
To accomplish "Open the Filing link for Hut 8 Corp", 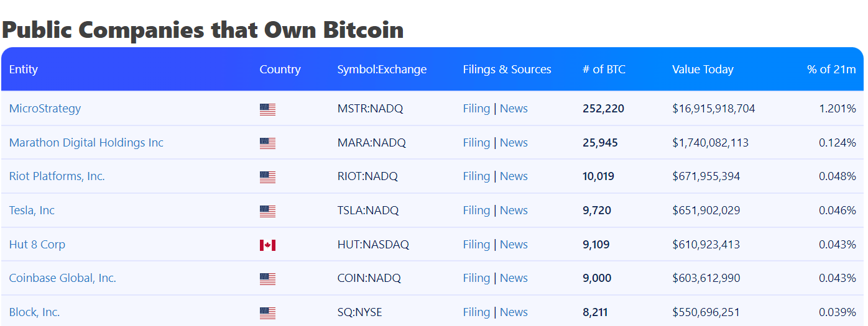I will pos(476,245).
